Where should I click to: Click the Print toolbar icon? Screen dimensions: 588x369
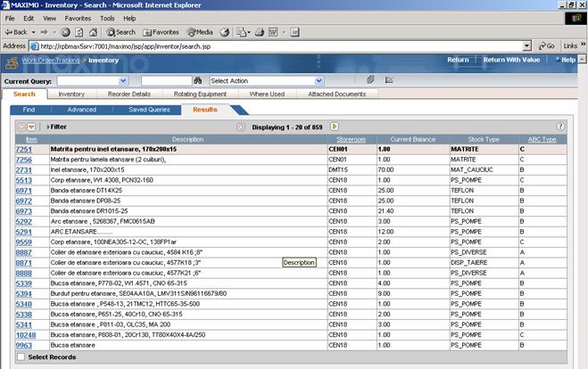(260, 32)
